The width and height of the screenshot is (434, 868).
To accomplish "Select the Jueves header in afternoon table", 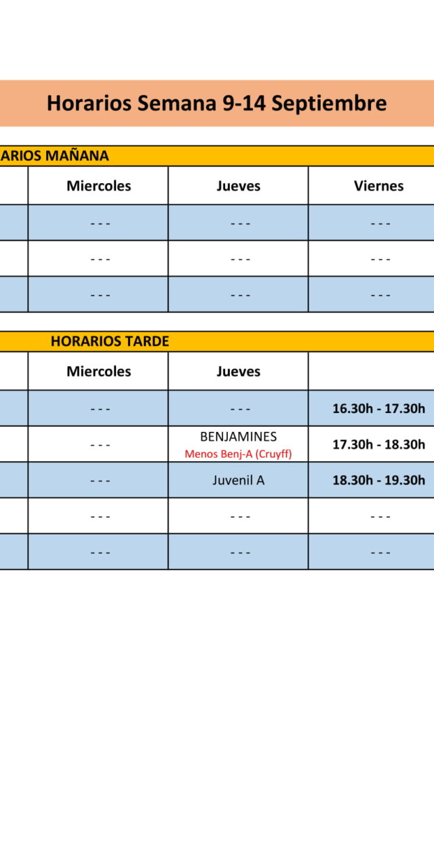I will pyautogui.click(x=238, y=371).
